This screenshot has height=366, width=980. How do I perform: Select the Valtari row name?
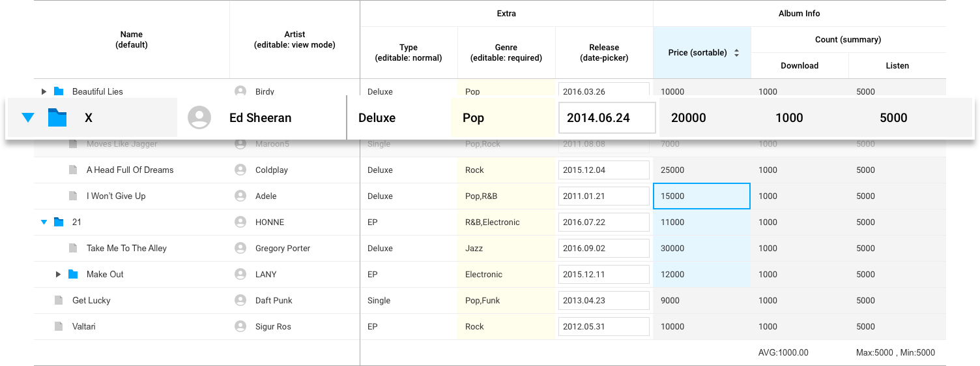(84, 327)
